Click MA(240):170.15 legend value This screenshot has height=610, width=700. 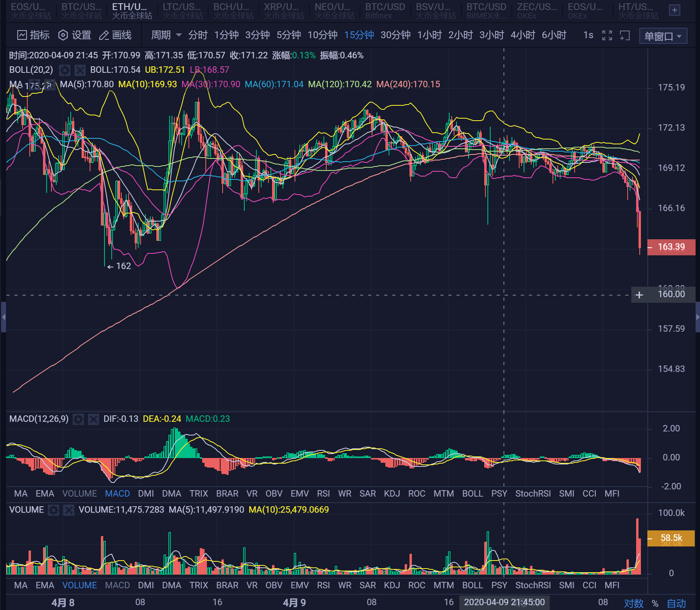tap(408, 84)
